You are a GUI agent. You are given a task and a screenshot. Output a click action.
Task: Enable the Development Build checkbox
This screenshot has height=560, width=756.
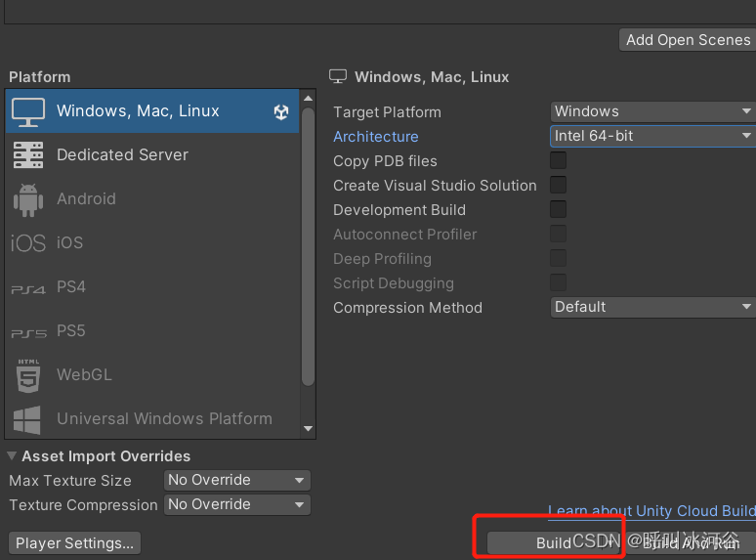(558, 209)
